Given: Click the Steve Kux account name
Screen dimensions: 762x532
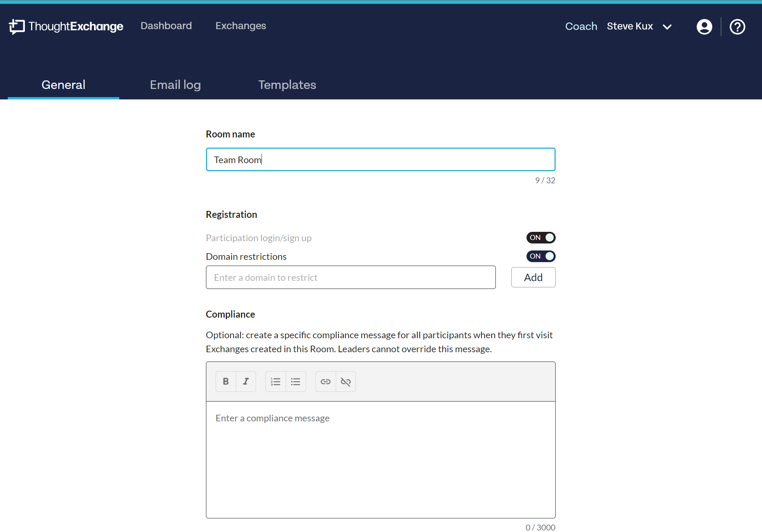Looking at the screenshot, I should point(630,26).
